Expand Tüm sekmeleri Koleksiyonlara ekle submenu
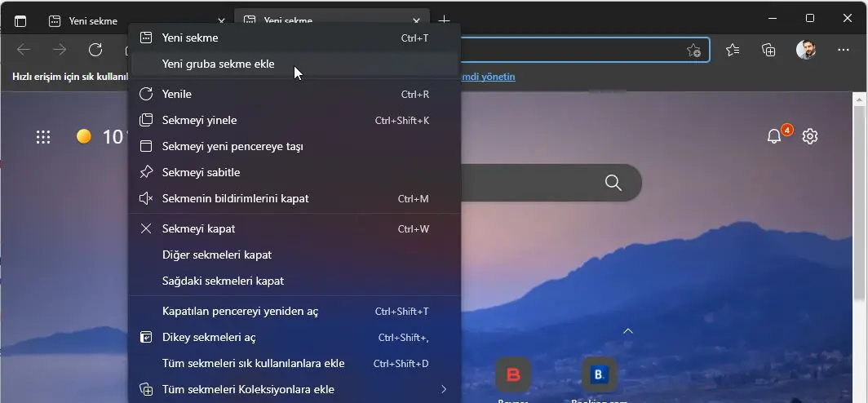This screenshot has height=403, width=868. coord(294,389)
